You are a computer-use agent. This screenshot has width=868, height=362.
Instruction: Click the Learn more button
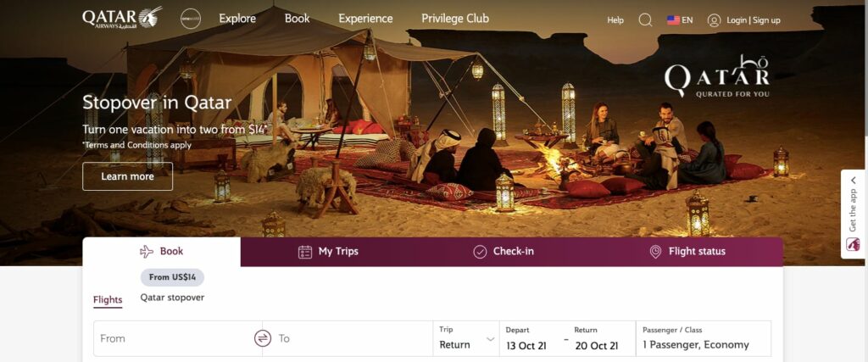tap(127, 176)
